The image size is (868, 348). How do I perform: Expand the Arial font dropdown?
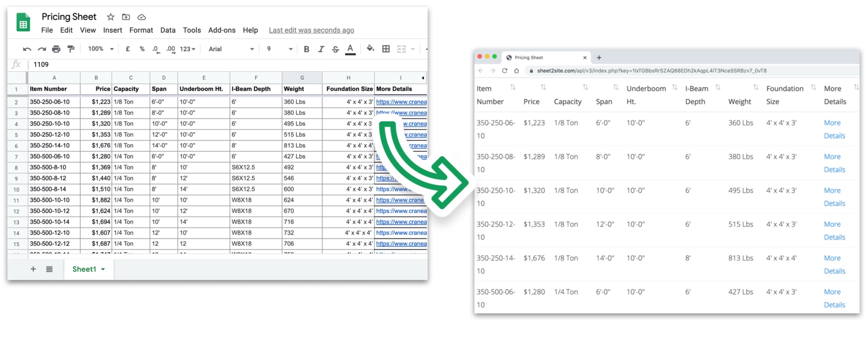[x=231, y=49]
